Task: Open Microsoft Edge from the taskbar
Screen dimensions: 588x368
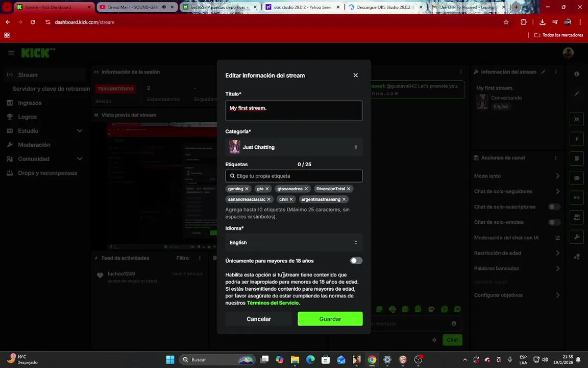Action: (x=310, y=360)
